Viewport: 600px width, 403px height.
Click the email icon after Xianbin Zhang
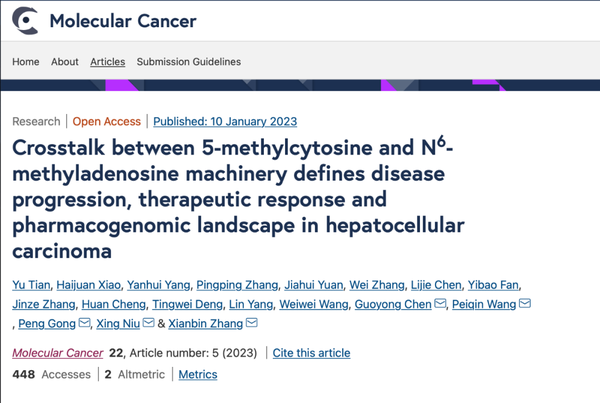coord(251,323)
